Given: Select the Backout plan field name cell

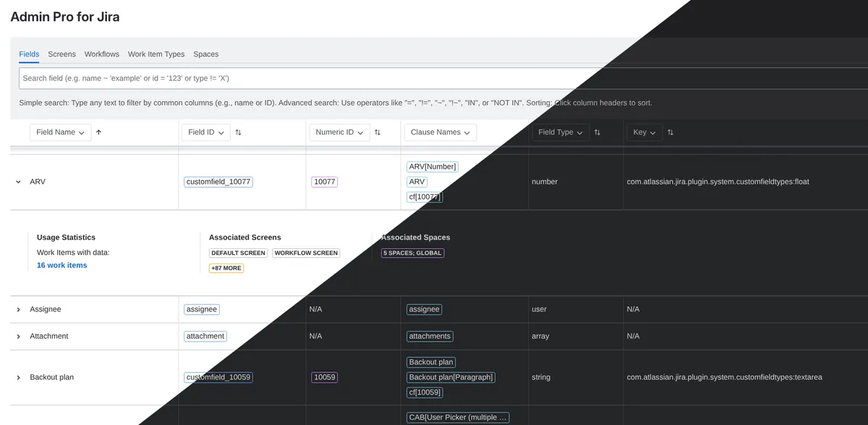Looking at the screenshot, I should tap(51, 377).
